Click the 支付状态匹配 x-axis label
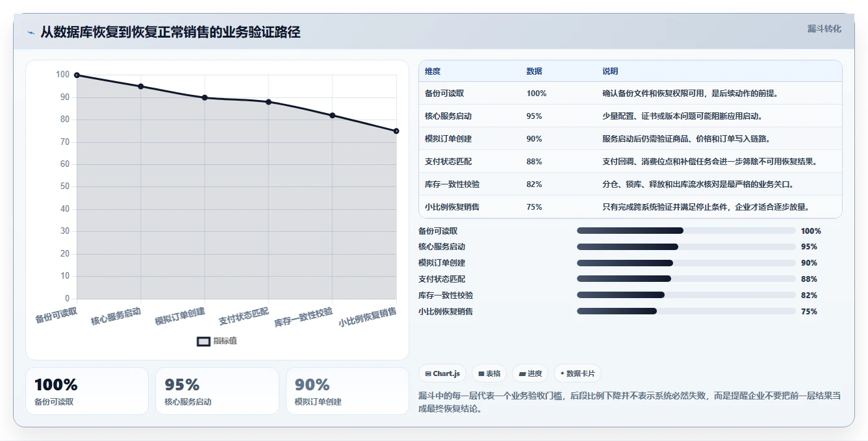This screenshot has width=868, height=441. click(244, 316)
